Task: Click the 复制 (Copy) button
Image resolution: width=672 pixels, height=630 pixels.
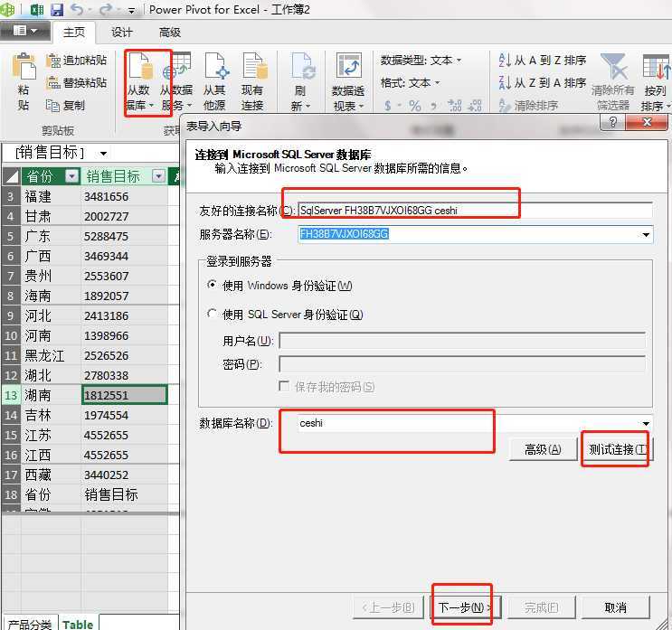Action: 65,105
